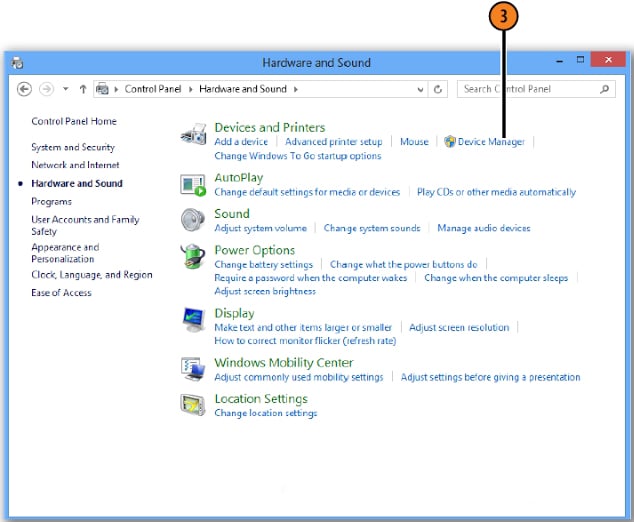
Task: Open the Sound heading link
Action: click(232, 213)
